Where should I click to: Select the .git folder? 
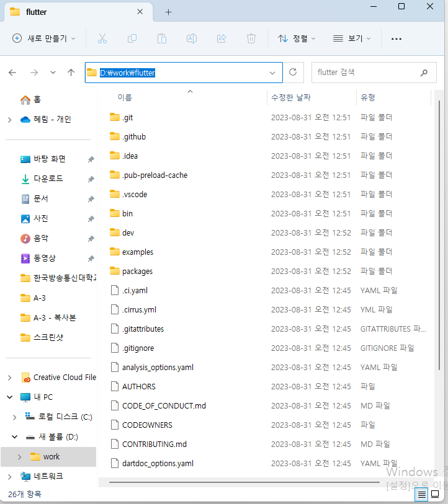point(122,117)
